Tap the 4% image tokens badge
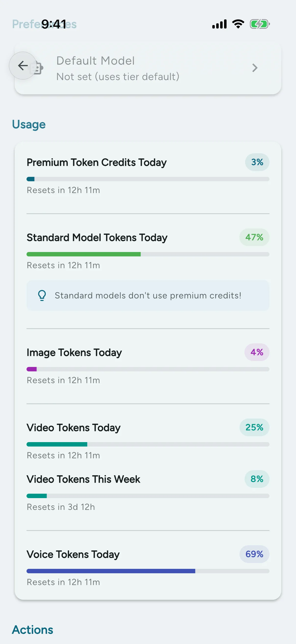 click(x=257, y=352)
